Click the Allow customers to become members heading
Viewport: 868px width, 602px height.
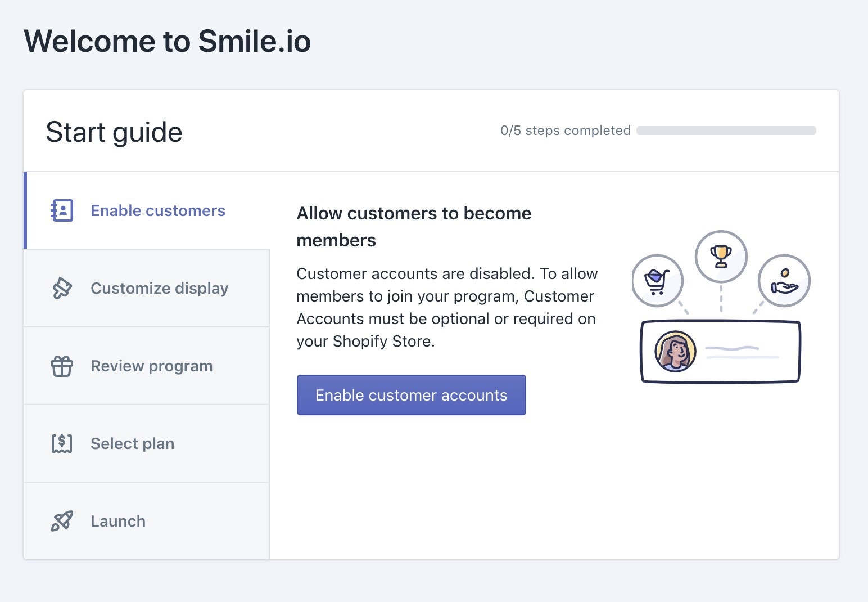coord(413,227)
